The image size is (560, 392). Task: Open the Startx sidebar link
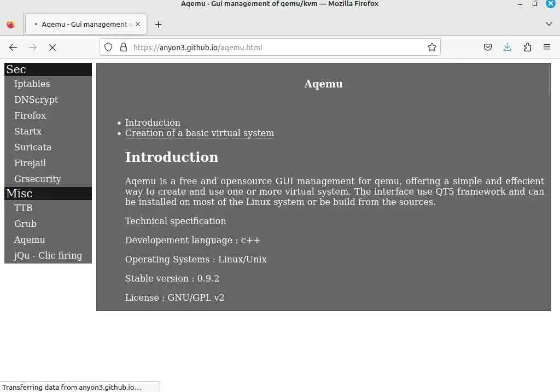[x=28, y=131]
